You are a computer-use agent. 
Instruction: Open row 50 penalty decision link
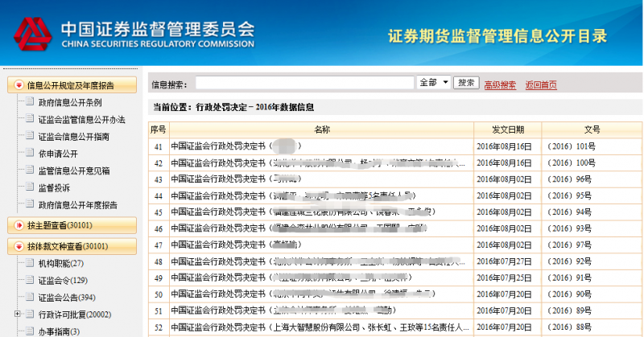[x=303, y=294]
